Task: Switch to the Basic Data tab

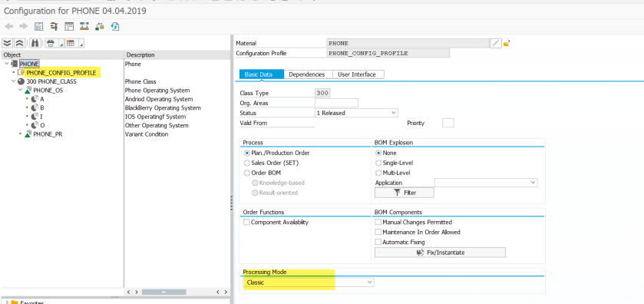Action: pos(261,74)
